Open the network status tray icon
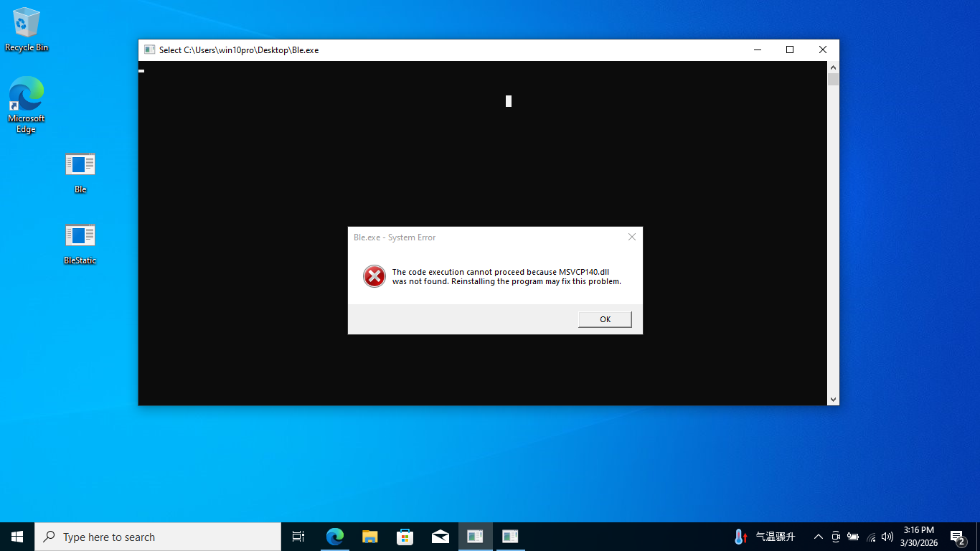The width and height of the screenshot is (980, 551). (x=871, y=537)
